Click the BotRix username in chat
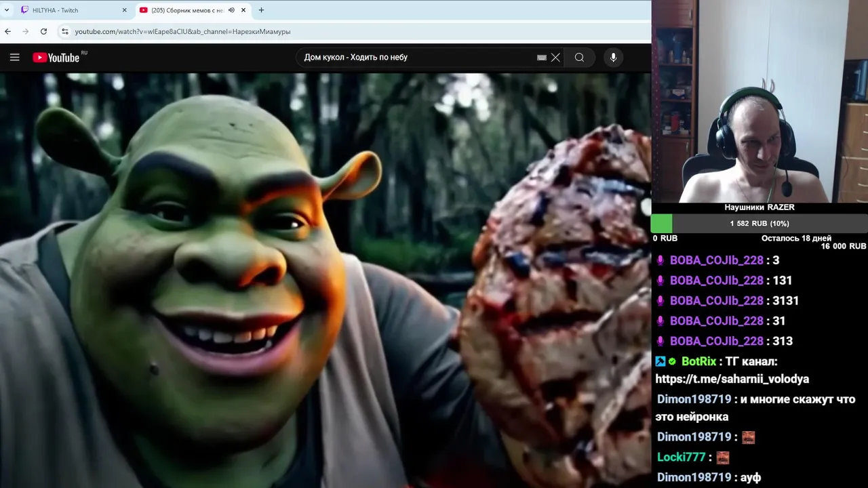Screen dimensions: 868x488 coord(698,362)
